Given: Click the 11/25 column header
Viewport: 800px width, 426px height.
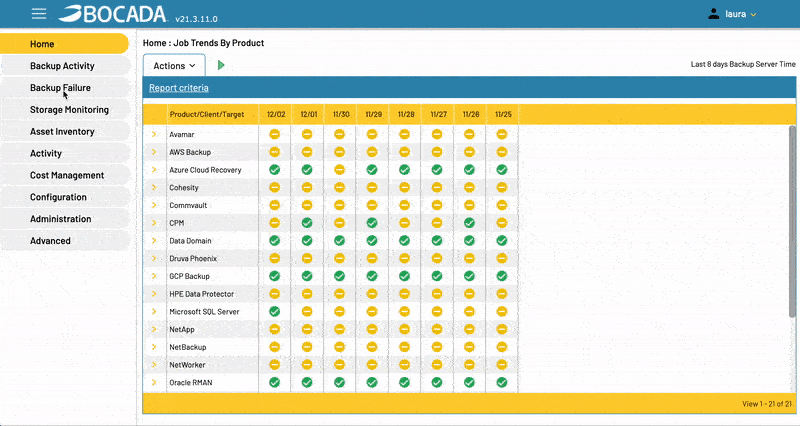Looking at the screenshot, I should pyautogui.click(x=503, y=114).
